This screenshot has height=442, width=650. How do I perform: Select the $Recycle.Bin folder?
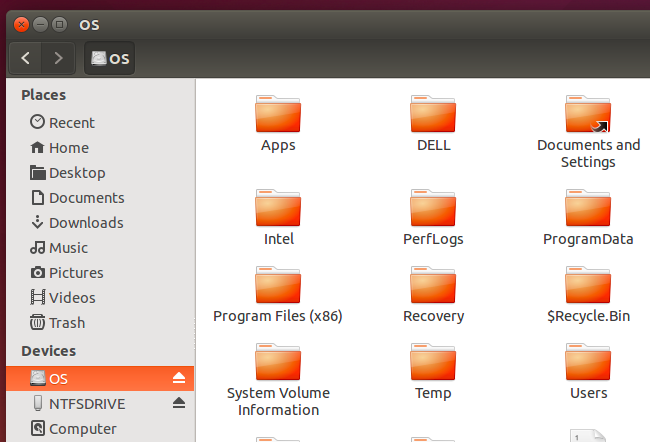click(588, 286)
